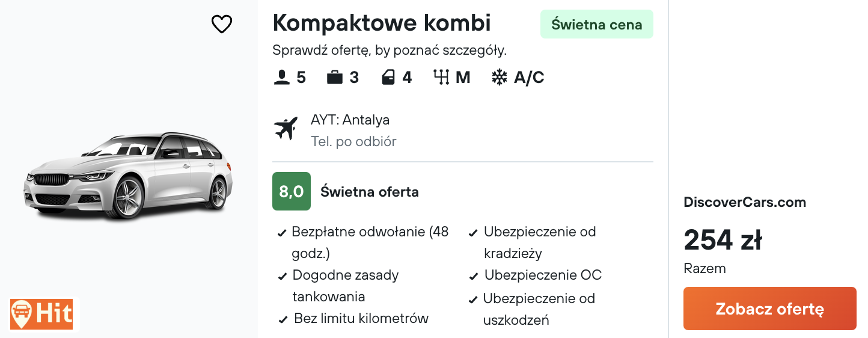Viewport: 868px width, 338px height.
Task: Save offer with the heart icon
Action: click(x=222, y=24)
